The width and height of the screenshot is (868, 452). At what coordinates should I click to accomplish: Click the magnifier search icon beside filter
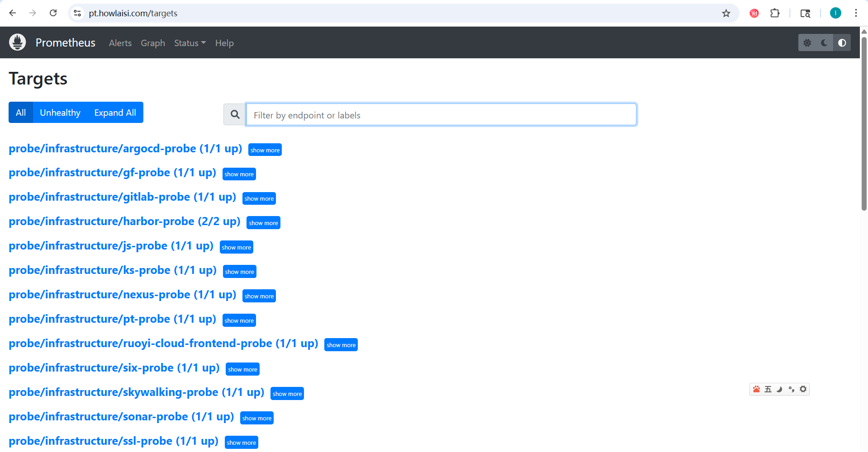[235, 115]
